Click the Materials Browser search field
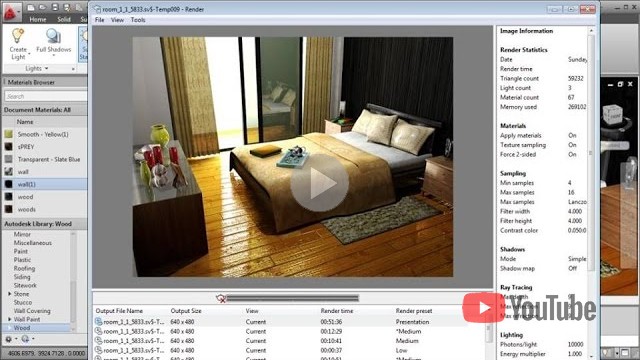The image size is (640, 360). [x=45, y=96]
